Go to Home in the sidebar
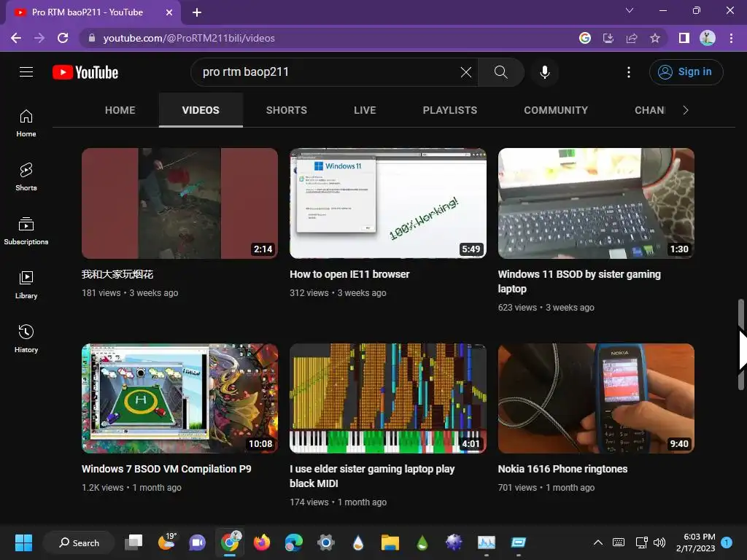Screen dimensions: 747x560 [26, 123]
